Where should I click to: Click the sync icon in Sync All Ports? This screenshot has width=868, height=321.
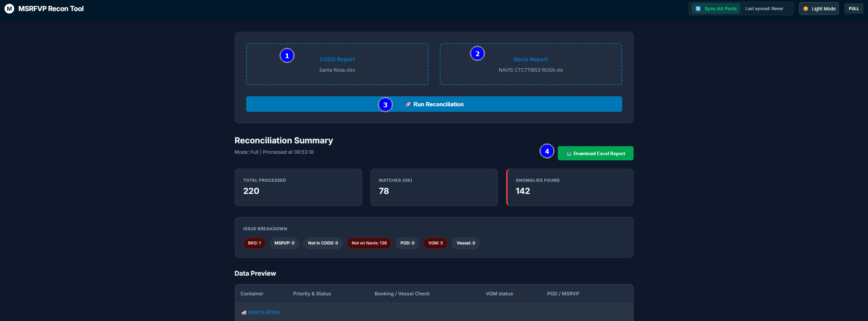698,9
